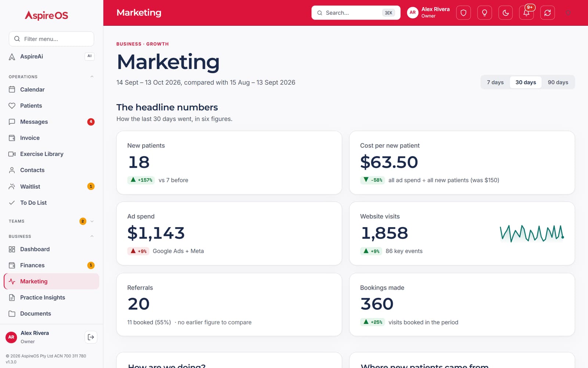Open Exercise Library menu item
This screenshot has height=368, width=588.
click(x=51, y=154)
